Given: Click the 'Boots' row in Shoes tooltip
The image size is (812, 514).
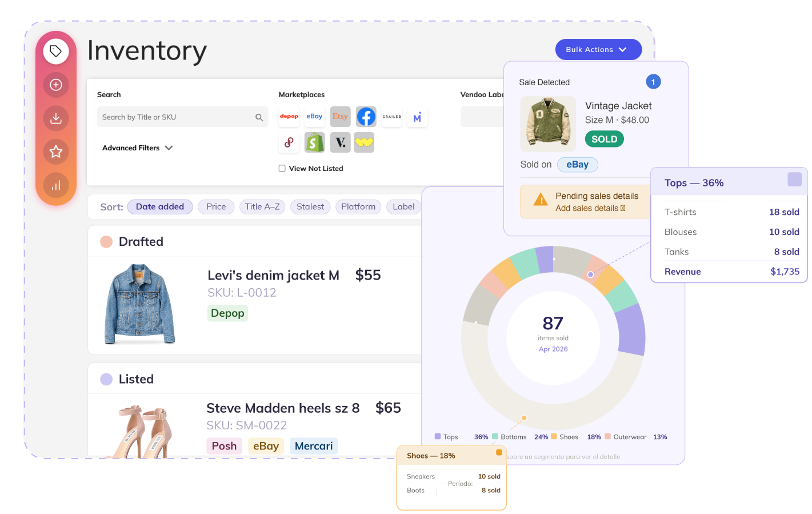Looking at the screenshot, I should (453, 491).
